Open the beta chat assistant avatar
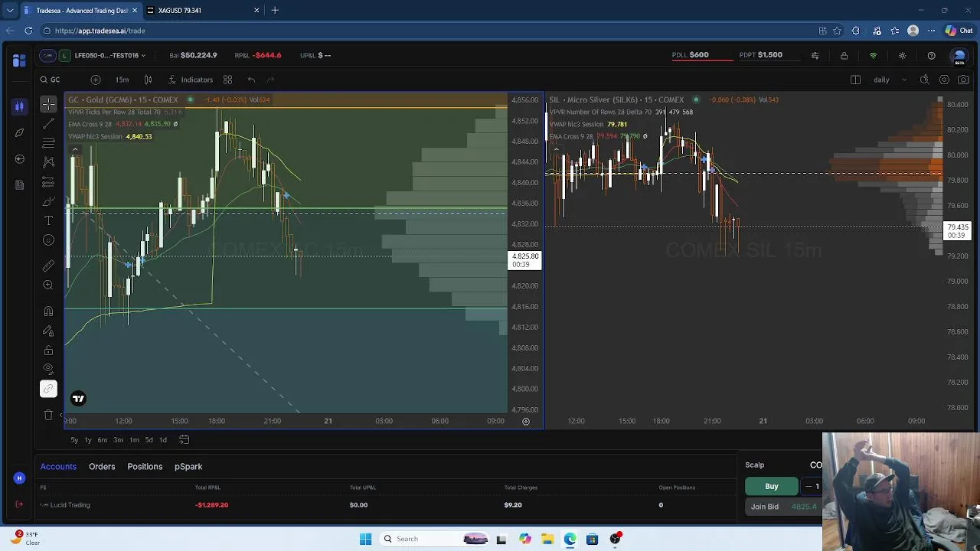980x551 pixels. point(959,57)
